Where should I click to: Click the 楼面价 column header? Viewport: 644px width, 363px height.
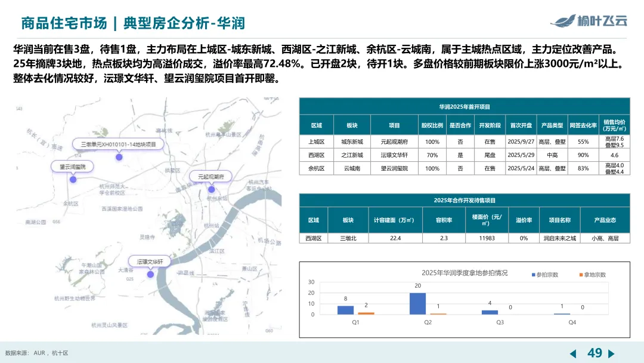487,220
